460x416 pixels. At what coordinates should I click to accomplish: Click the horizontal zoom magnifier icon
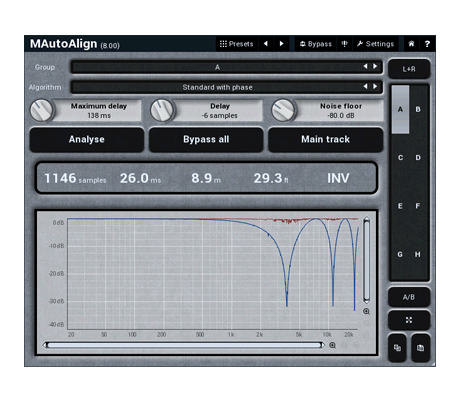pos(332,345)
